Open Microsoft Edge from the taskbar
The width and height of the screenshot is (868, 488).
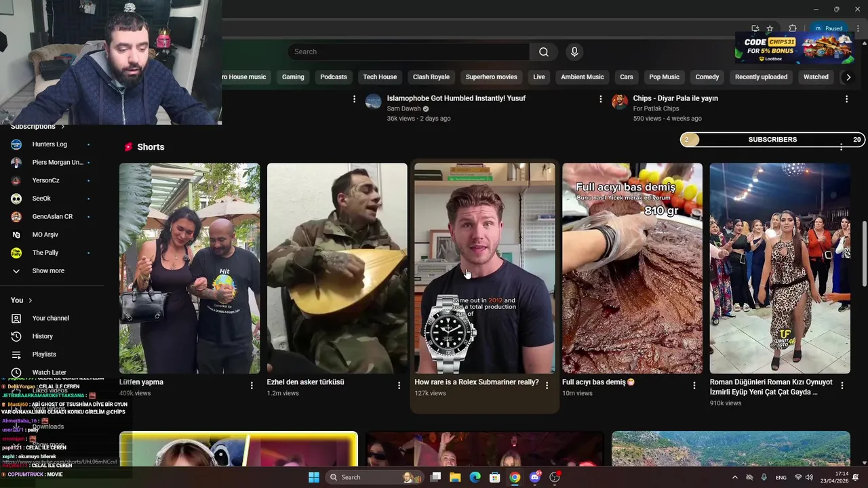(x=475, y=477)
